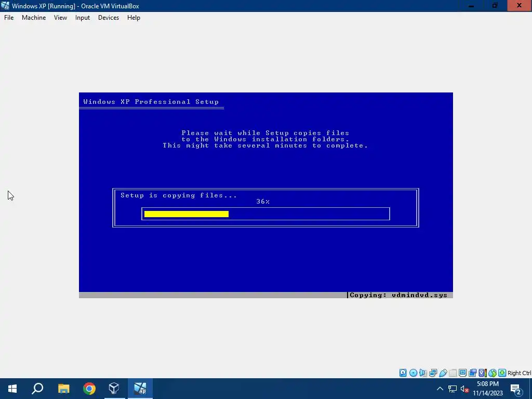Click the keyboard capture green arrow icon
532x399 pixels.
pyautogui.click(x=502, y=373)
